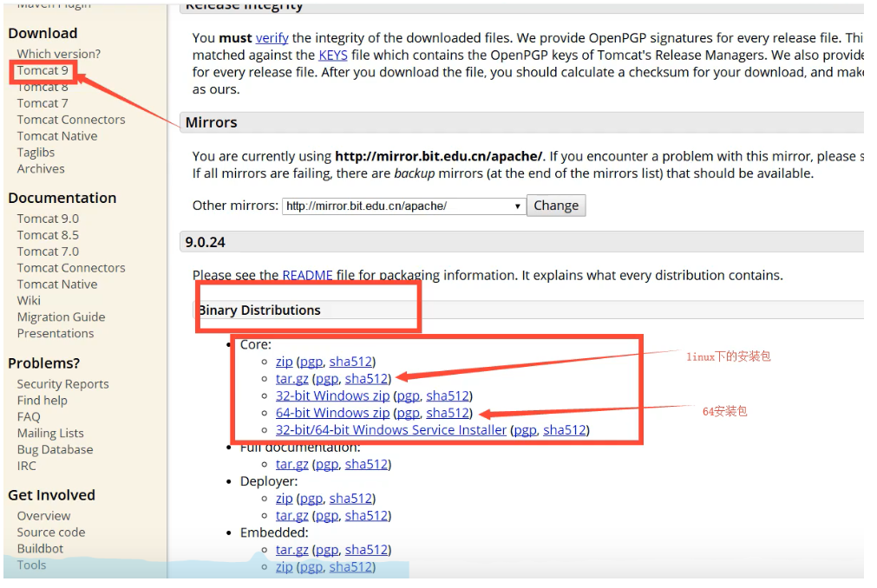This screenshot has height=588, width=877.
Task: Download the 64-bit Windows zip
Action: tap(333, 413)
